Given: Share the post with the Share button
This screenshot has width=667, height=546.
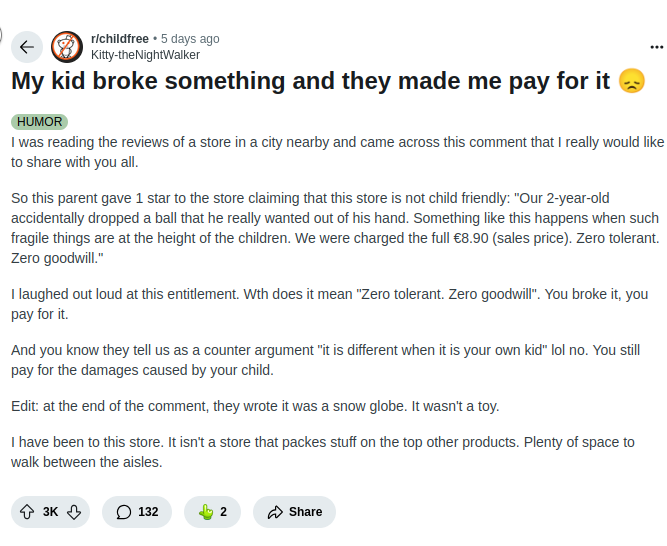Looking at the screenshot, I should coord(294,512).
